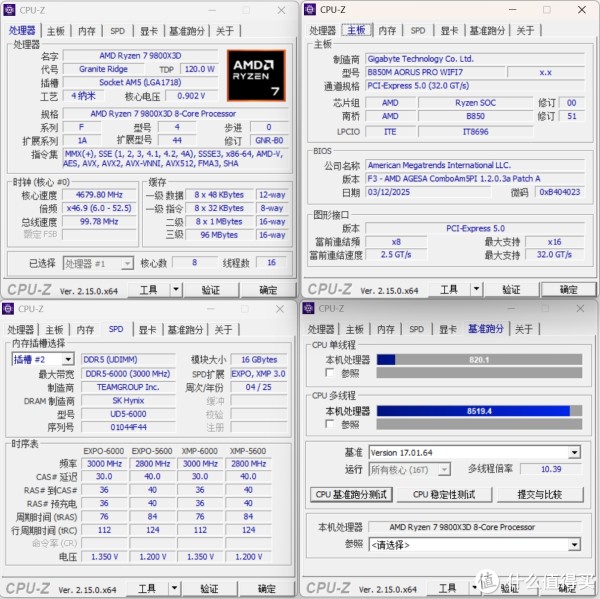Click empty reference bar under CPU 单线程

[x=479, y=373]
